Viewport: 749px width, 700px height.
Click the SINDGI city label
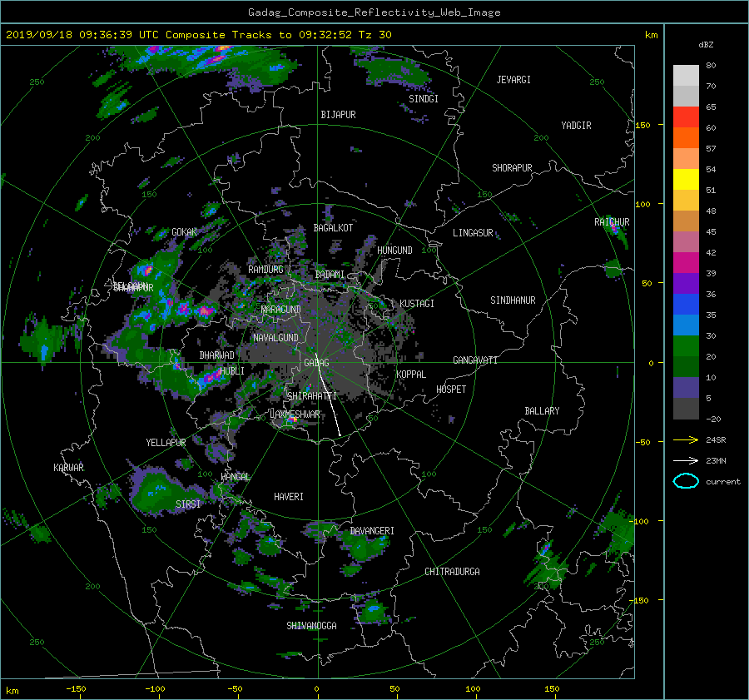pos(424,99)
